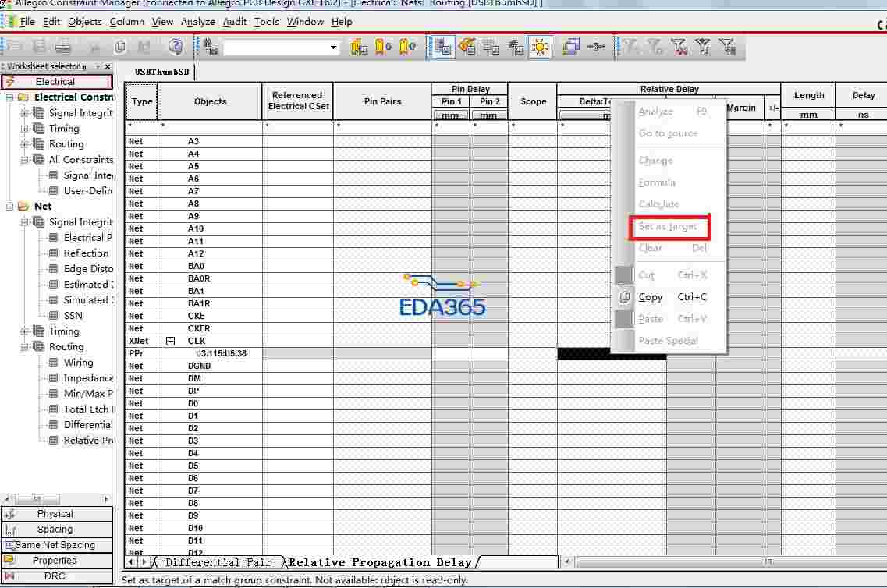Collapse the Net folder in the tree

pos(9,207)
